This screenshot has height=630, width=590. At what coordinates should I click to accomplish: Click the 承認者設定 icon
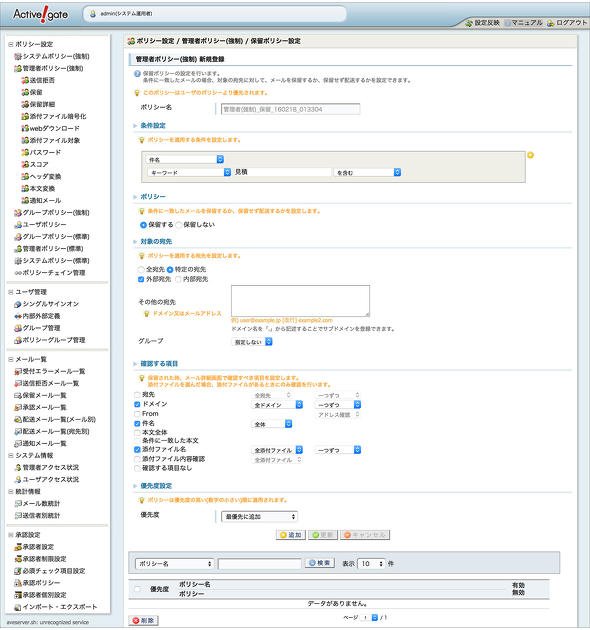tap(18, 547)
